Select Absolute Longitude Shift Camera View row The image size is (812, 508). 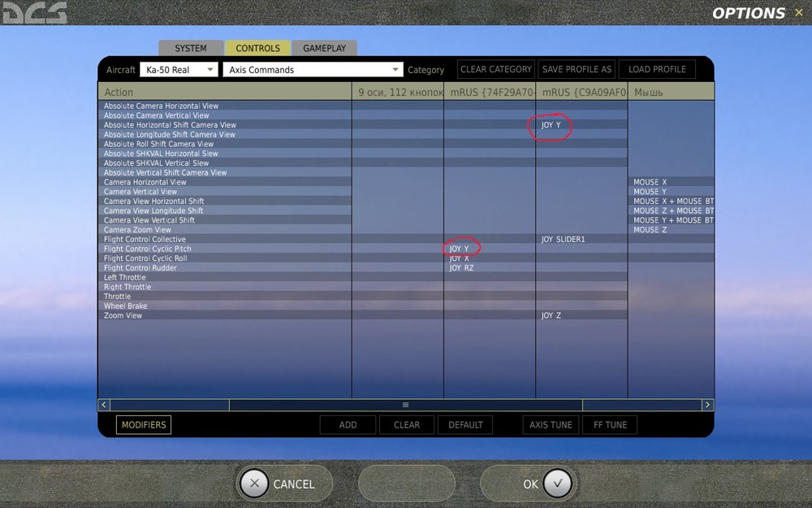point(225,134)
